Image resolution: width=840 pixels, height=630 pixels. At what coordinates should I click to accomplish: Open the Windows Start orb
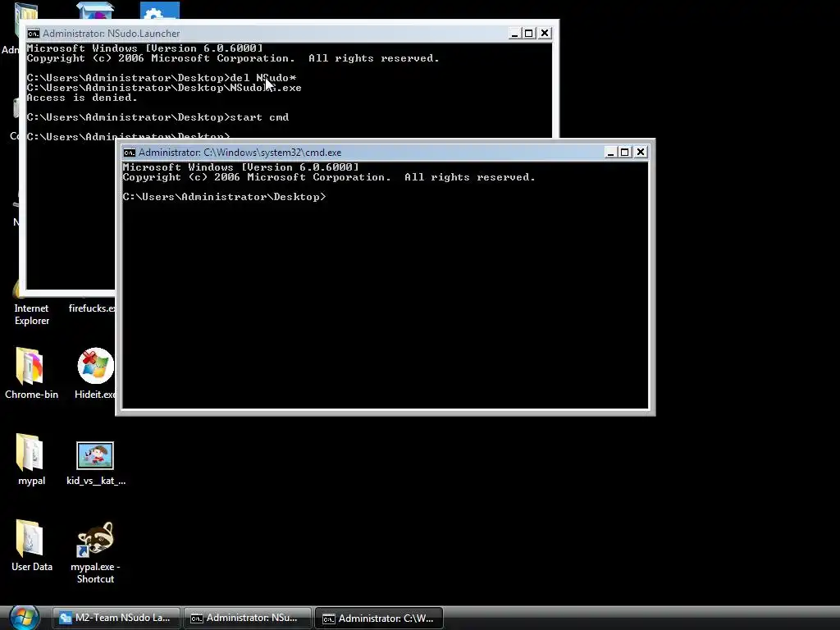tap(25, 617)
